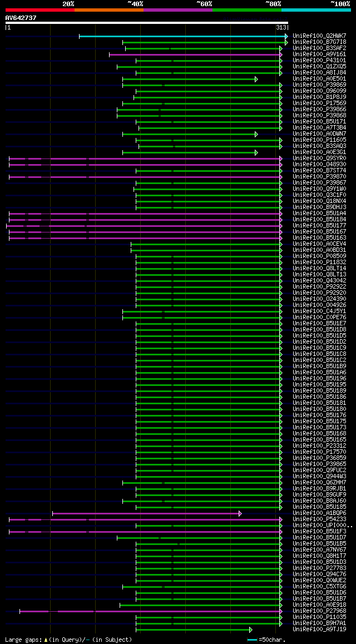Viewport: 356px width, 644px height.
Task: Click the UniRef100_B5U171 hit label
Action: pyautogui.click(x=319, y=122)
